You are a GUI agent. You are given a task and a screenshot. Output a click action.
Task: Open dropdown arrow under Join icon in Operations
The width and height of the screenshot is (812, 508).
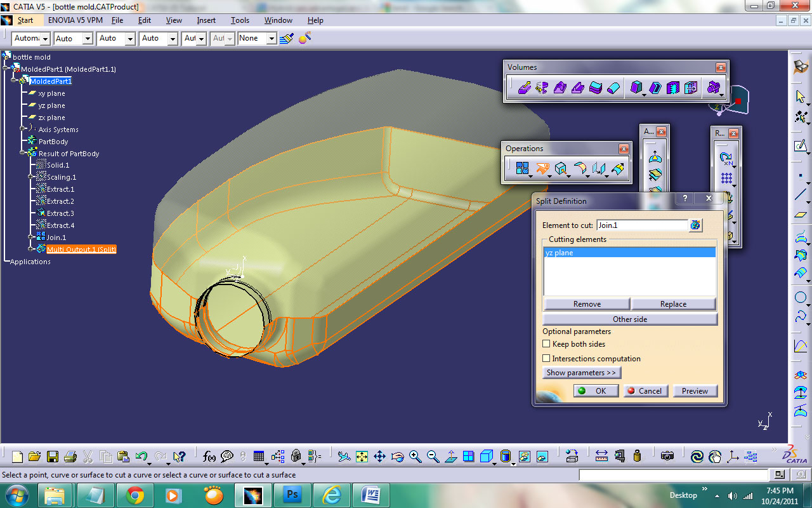pyautogui.click(x=530, y=177)
